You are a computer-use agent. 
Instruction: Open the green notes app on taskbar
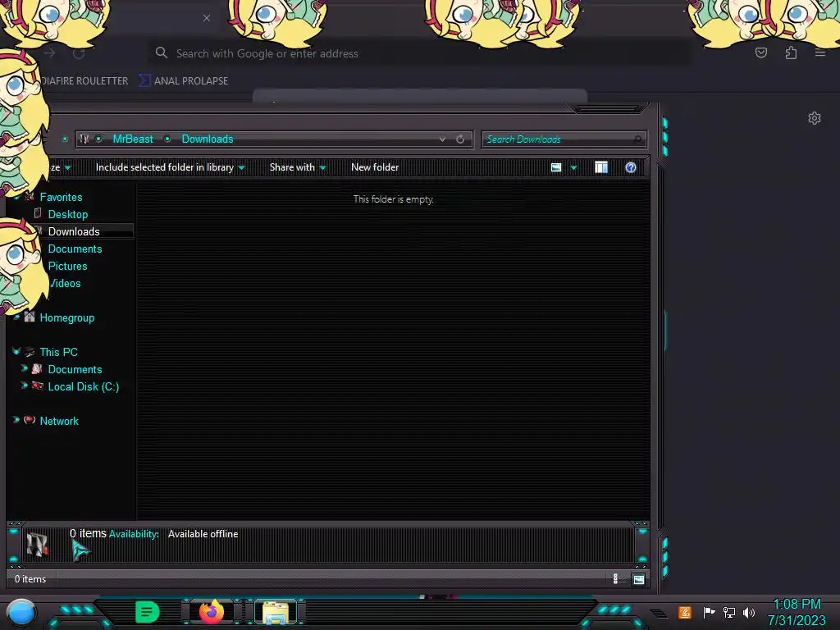pyautogui.click(x=147, y=612)
